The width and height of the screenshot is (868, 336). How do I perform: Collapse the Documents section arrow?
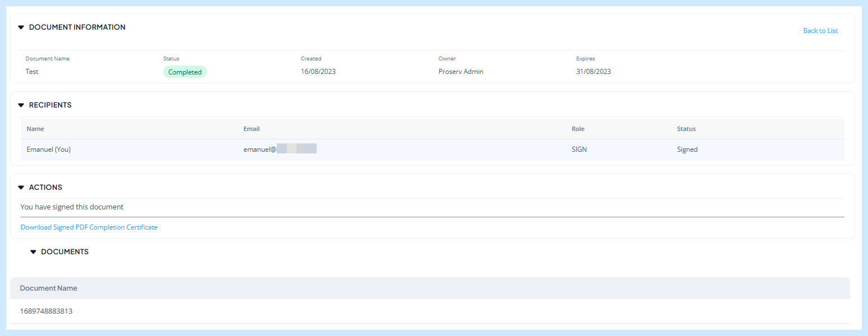[34, 252]
